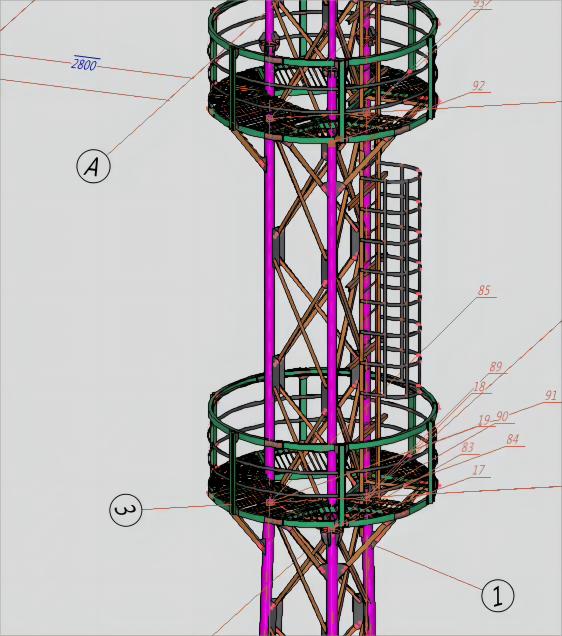The height and width of the screenshot is (636, 562).
Task: Select position label 90
Action: coord(502,417)
